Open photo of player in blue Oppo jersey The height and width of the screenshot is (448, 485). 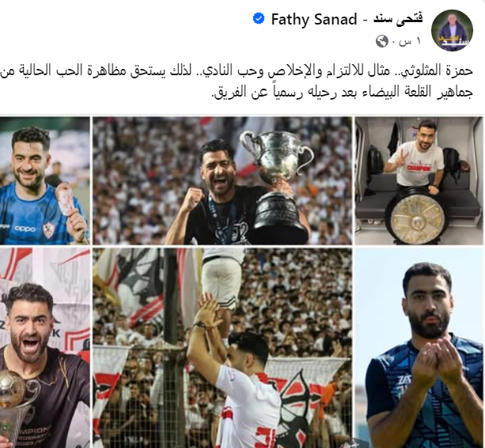click(x=45, y=180)
